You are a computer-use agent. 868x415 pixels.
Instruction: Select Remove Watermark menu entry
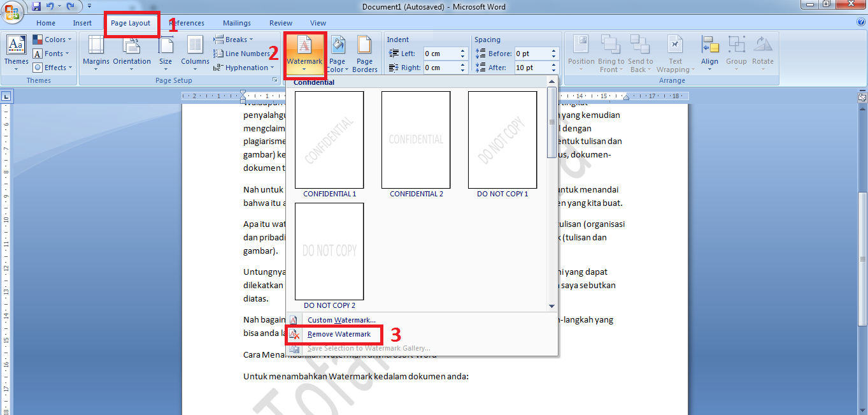pyautogui.click(x=339, y=334)
